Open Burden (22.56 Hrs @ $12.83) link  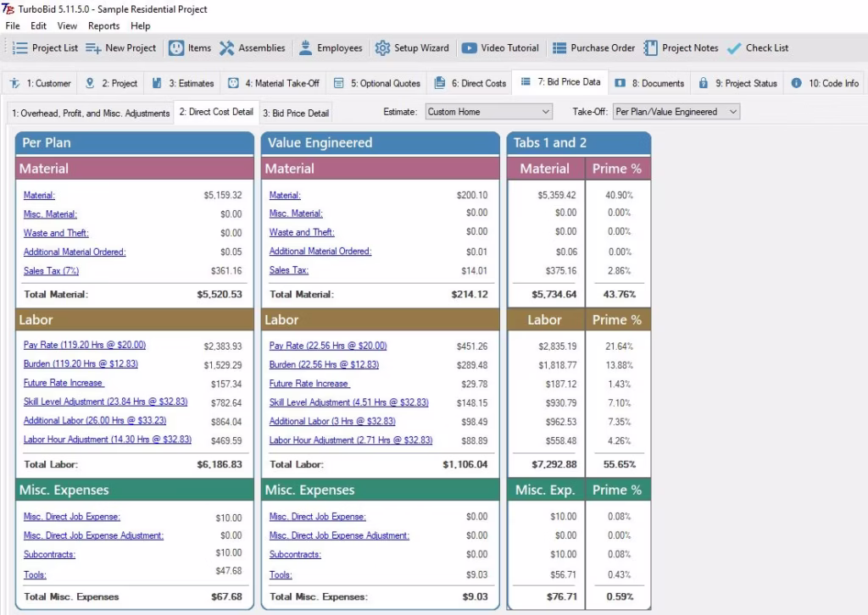point(324,364)
